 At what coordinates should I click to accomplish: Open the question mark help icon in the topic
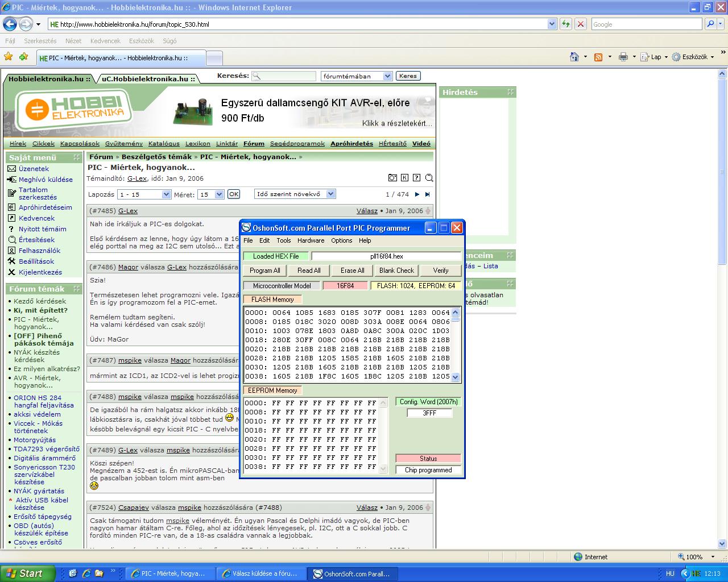416,178
